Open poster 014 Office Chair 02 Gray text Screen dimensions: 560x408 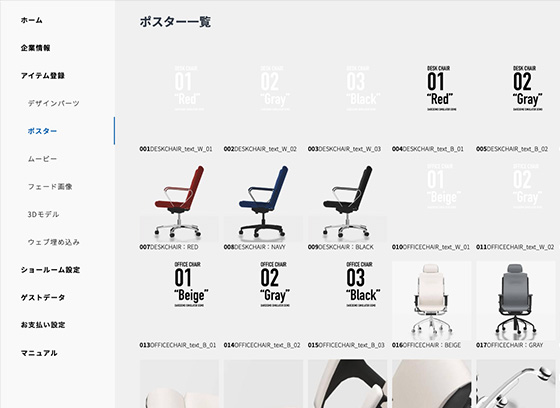point(263,300)
